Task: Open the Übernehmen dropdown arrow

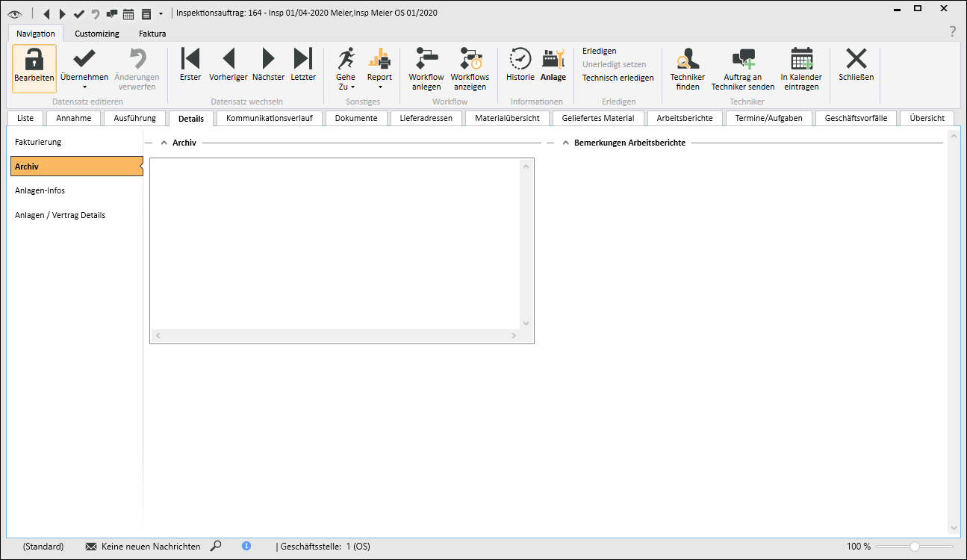Action: pyautogui.click(x=84, y=87)
